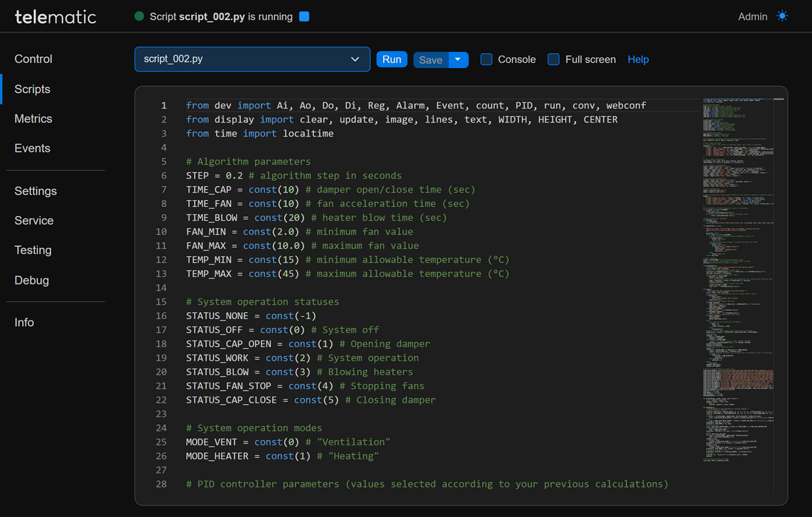
Task: Open the script_002.py file selector dropdown
Action: tap(252, 59)
